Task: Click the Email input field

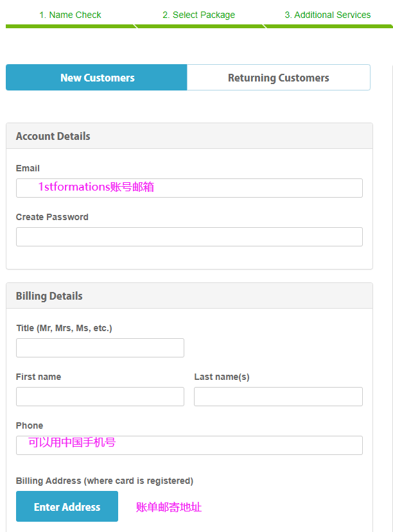Action: tap(189, 187)
